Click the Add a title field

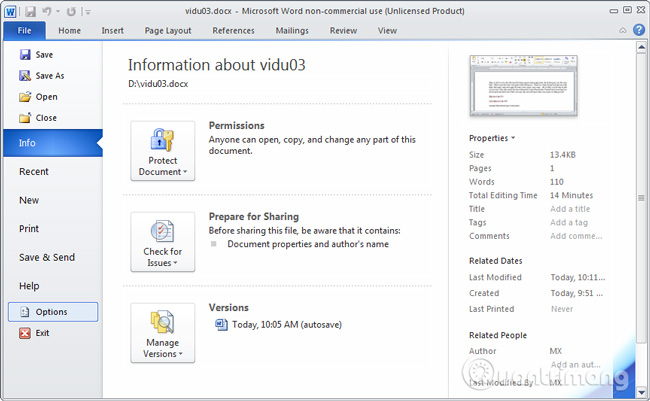[x=570, y=209]
